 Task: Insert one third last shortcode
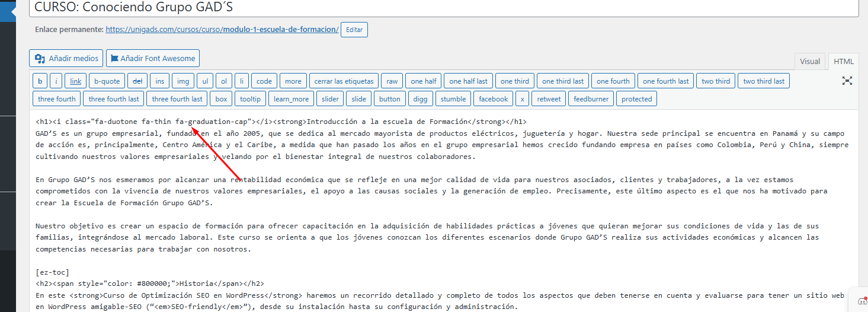[563, 81]
